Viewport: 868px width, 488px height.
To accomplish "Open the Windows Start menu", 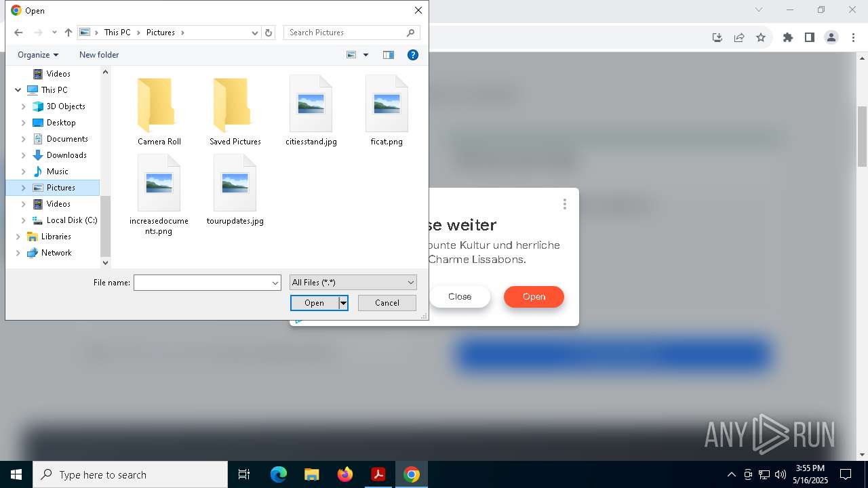I will [x=16, y=474].
